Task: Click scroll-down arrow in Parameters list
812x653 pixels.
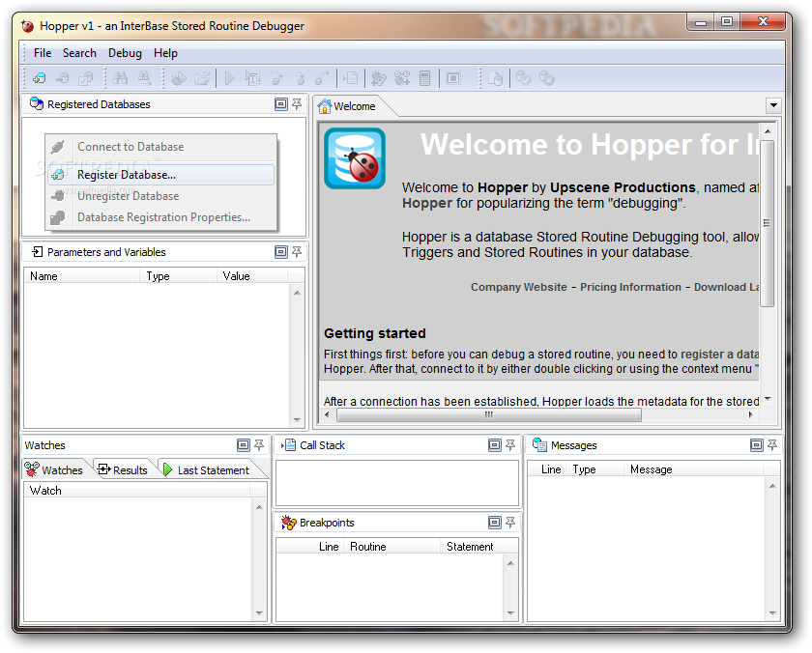Action: (297, 420)
